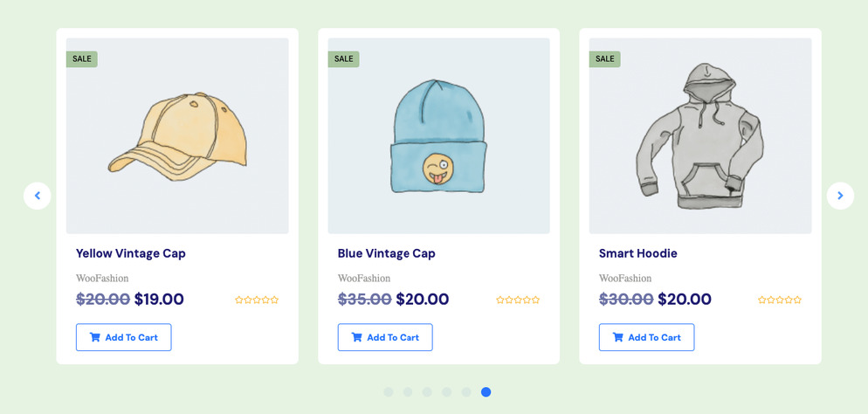Jump to the fourth carousel dot
868x414 pixels.
(x=447, y=392)
